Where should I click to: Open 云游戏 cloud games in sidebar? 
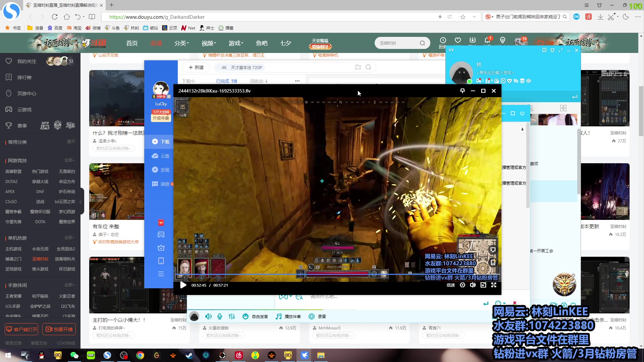pos(24,110)
